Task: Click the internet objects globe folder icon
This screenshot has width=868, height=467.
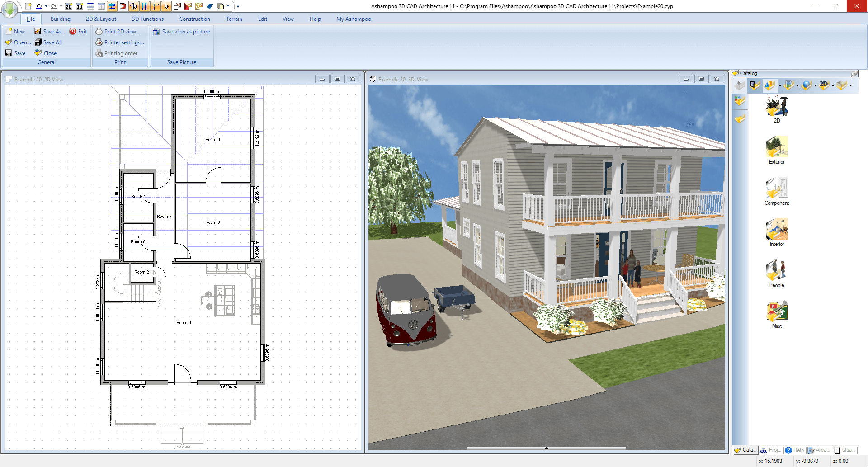Action: [x=806, y=85]
